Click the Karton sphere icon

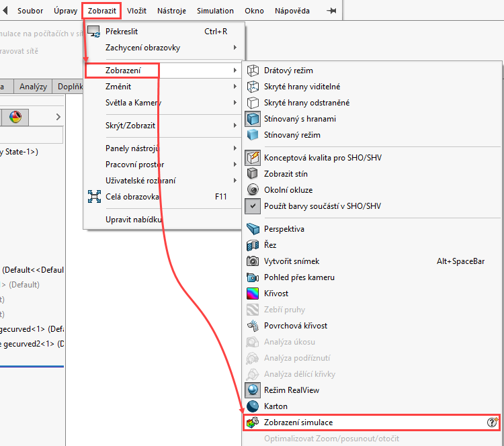[x=253, y=406]
